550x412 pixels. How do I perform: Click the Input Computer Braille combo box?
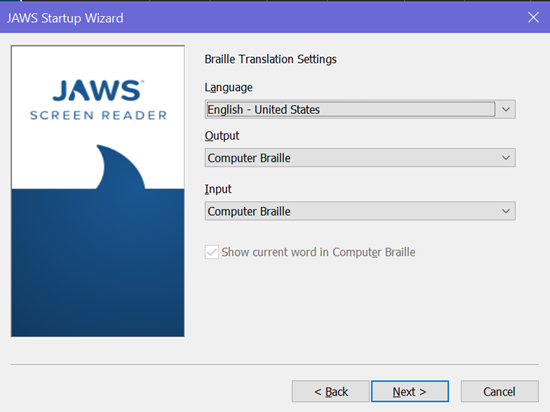[360, 211]
